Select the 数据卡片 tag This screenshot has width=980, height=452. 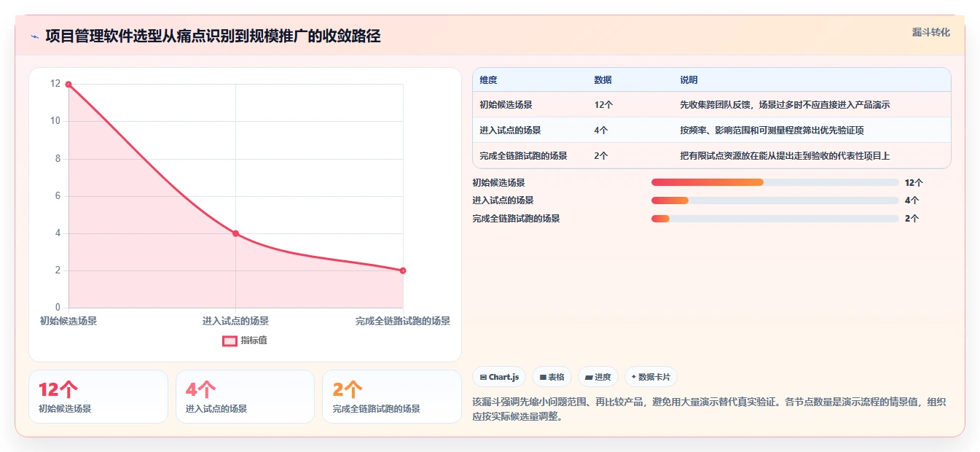pyautogui.click(x=651, y=377)
